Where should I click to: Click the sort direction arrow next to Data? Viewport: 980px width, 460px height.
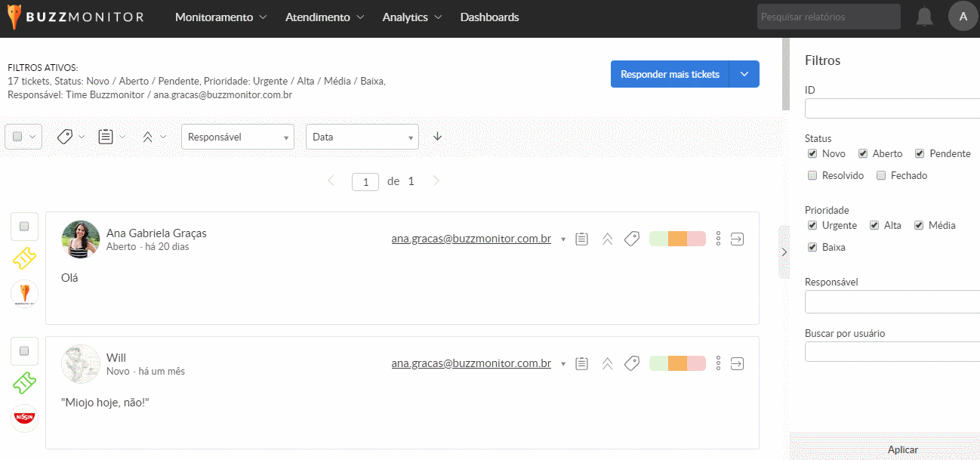coord(437,137)
